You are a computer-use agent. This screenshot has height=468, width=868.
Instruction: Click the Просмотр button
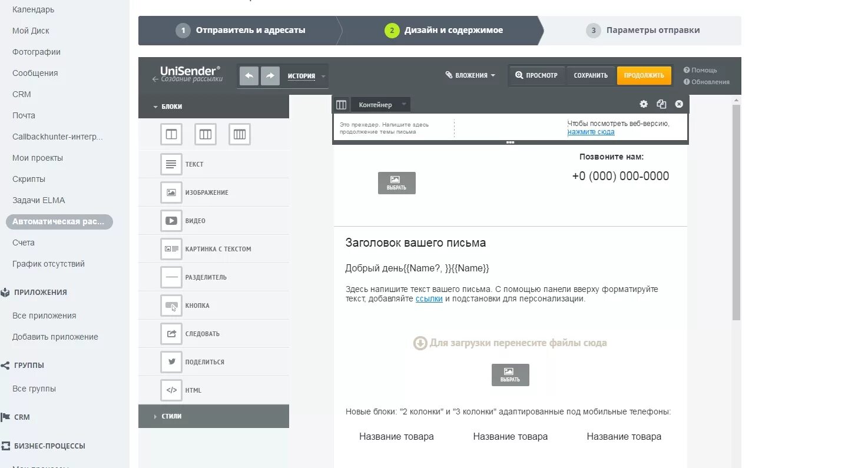point(536,75)
